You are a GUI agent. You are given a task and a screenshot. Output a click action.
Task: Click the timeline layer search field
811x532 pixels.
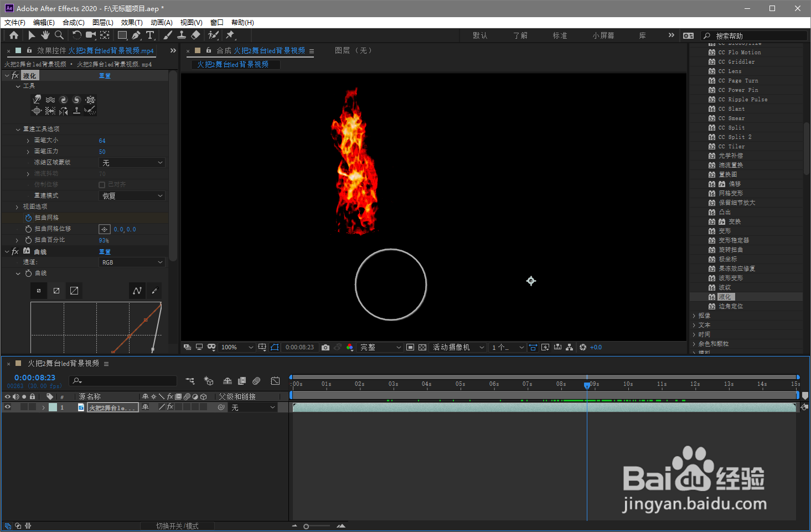pyautogui.click(x=123, y=381)
